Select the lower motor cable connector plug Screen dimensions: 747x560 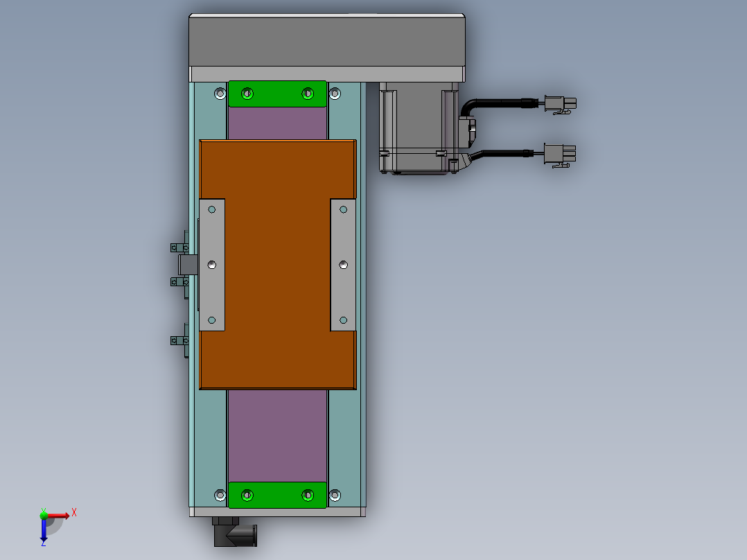560,155
